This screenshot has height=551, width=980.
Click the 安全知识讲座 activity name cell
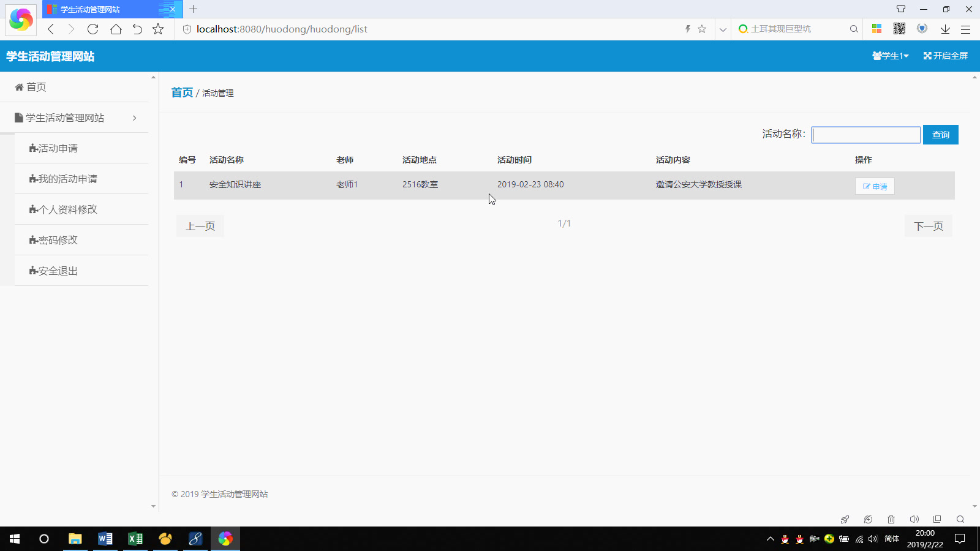coord(235,184)
